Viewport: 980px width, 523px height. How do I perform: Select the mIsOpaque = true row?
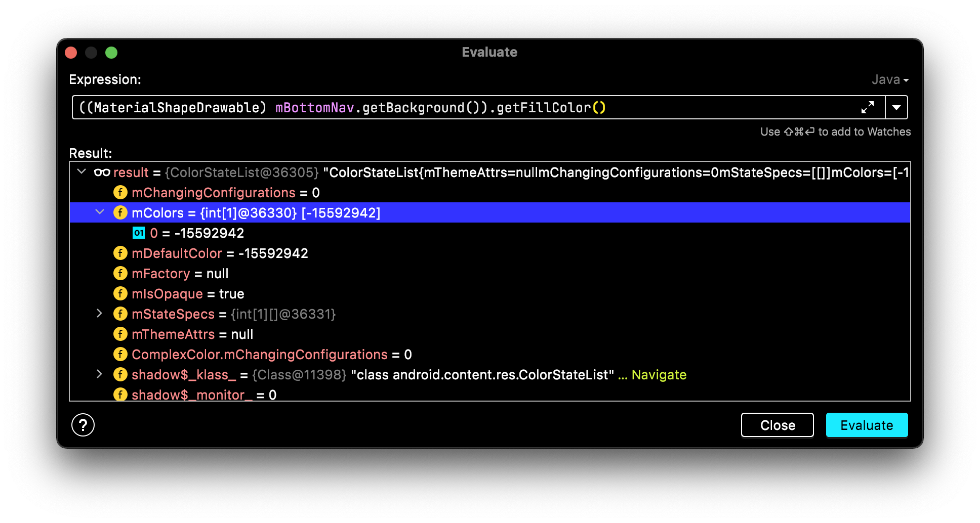490,293
